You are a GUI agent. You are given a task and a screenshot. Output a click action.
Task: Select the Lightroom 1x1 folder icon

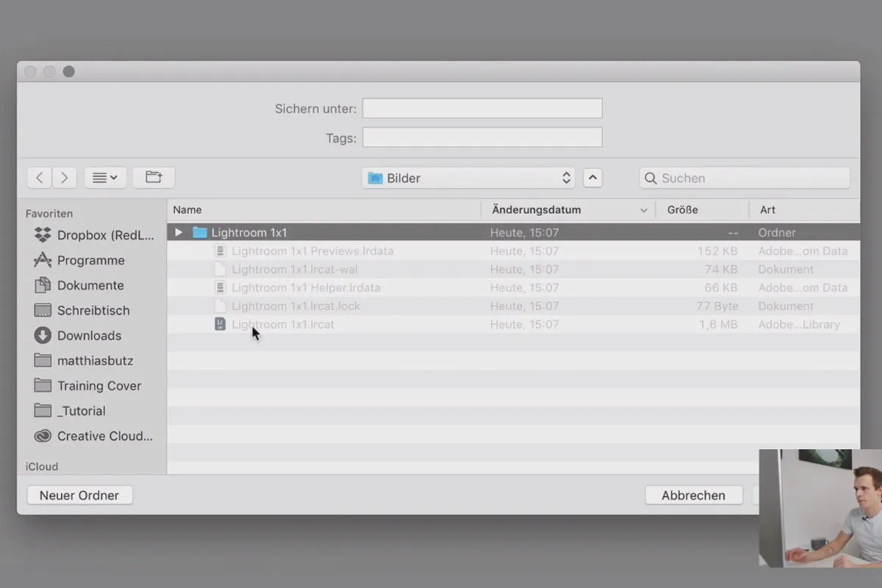199,232
